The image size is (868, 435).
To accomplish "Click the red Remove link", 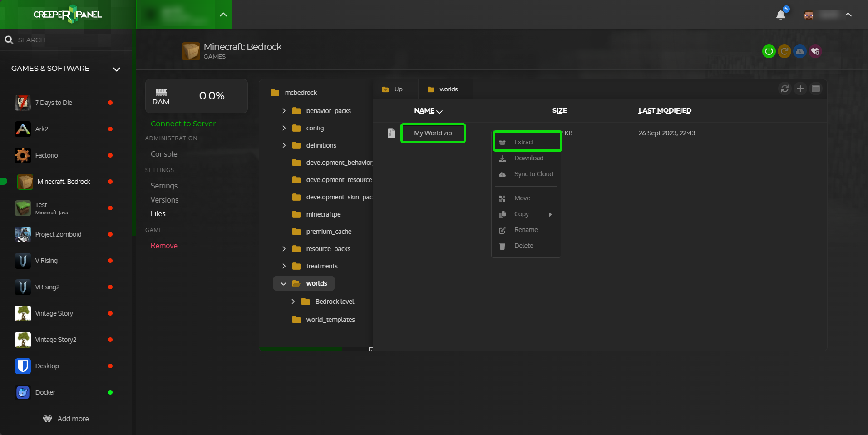I will [164, 246].
